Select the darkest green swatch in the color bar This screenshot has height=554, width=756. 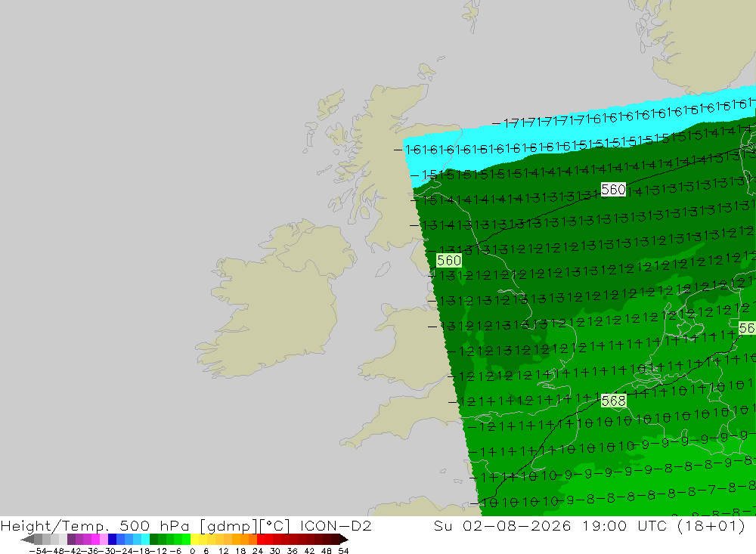click(x=153, y=539)
